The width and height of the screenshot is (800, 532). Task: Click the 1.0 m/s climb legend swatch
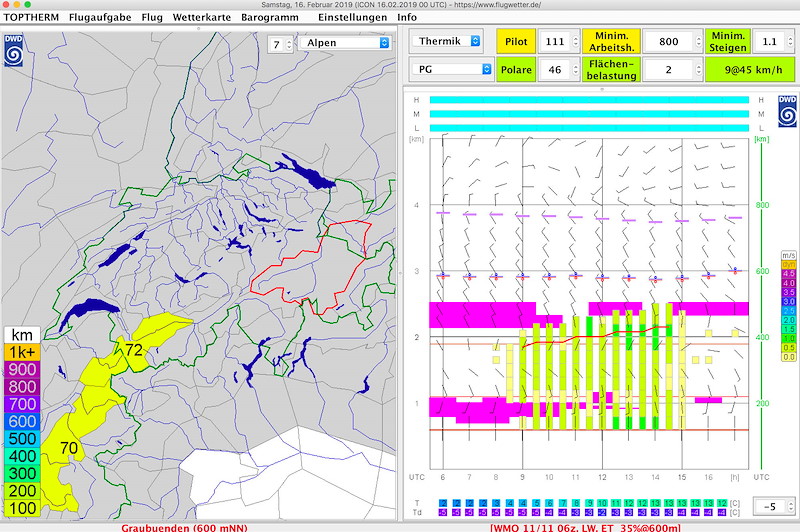pos(789,338)
